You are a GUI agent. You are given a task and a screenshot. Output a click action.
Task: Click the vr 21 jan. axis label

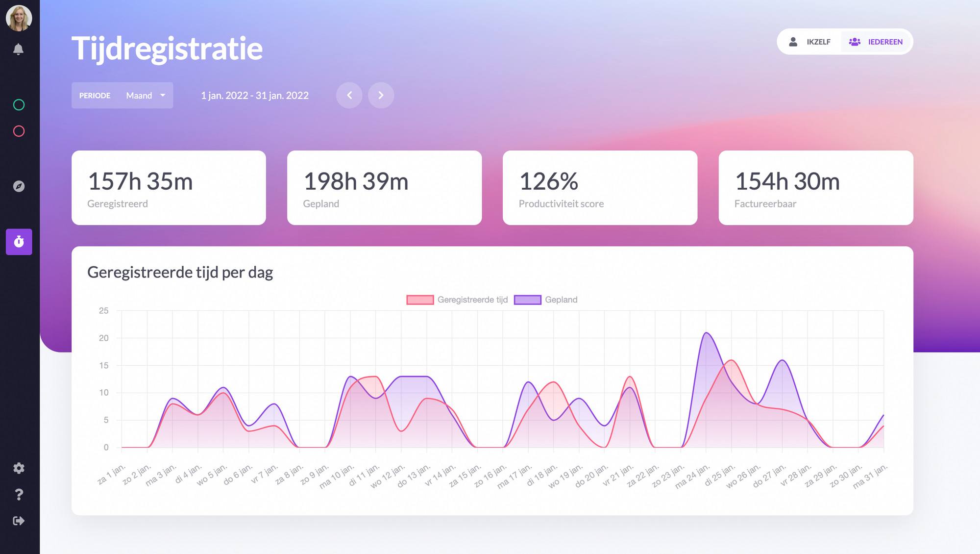618,475
